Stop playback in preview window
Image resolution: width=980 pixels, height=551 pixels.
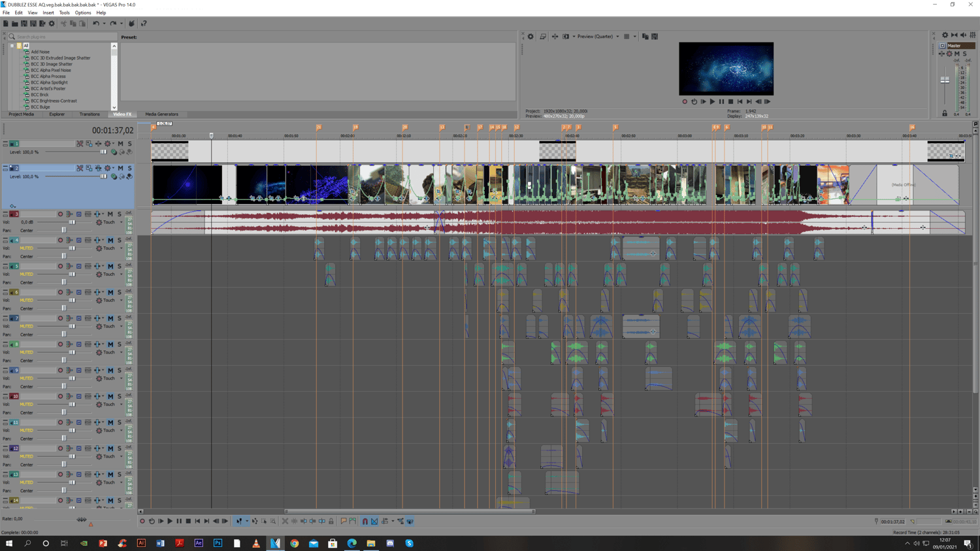730,102
